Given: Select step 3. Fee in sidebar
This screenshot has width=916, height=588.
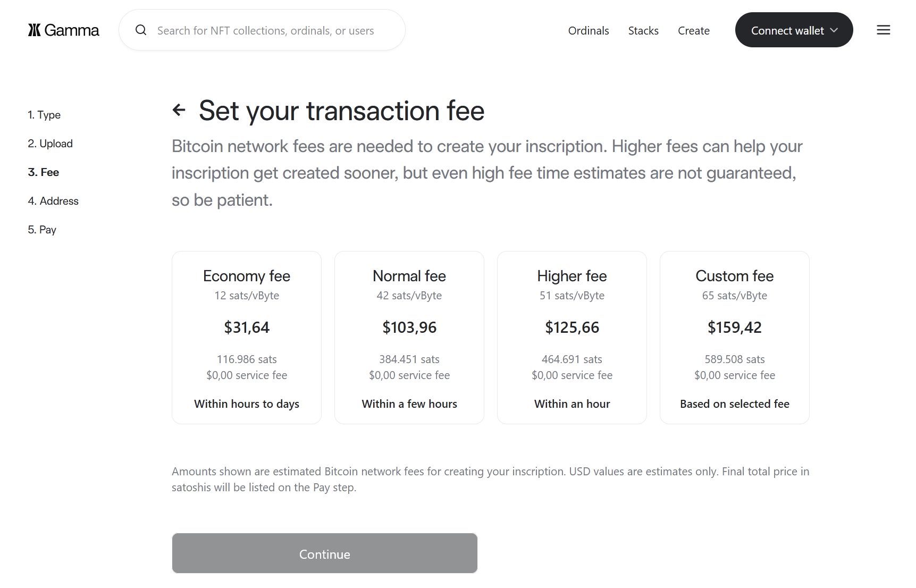Looking at the screenshot, I should [44, 172].
